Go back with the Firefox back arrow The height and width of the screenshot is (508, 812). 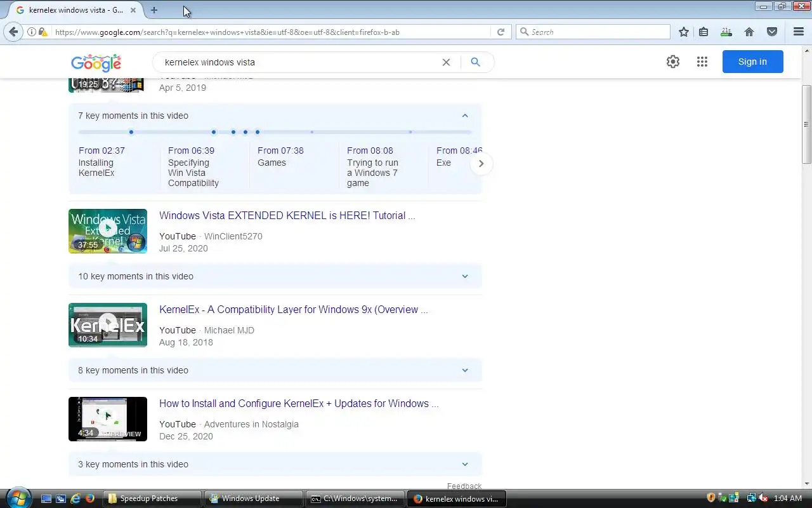click(13, 32)
